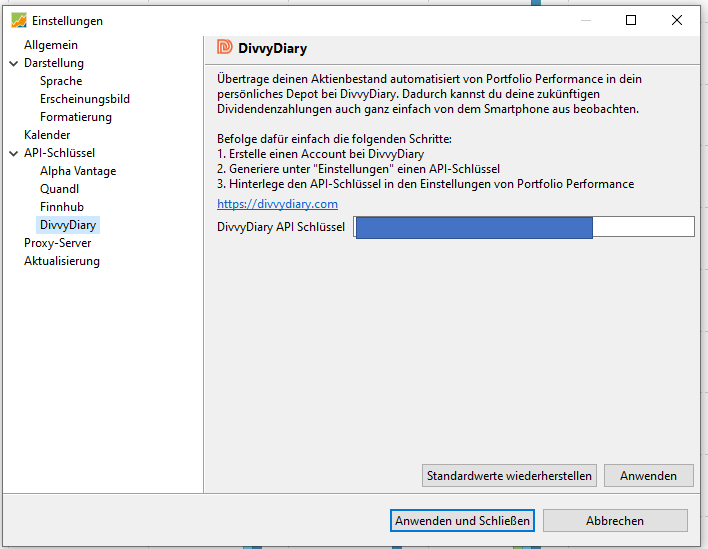708x549 pixels.
Task: Open Proxy-Server settings
Action: coord(57,243)
